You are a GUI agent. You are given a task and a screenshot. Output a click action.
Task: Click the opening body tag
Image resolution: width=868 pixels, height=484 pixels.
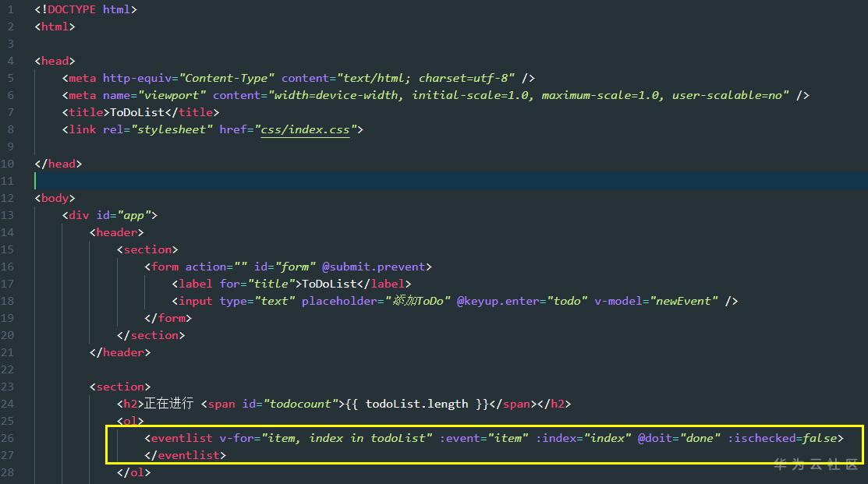point(55,198)
